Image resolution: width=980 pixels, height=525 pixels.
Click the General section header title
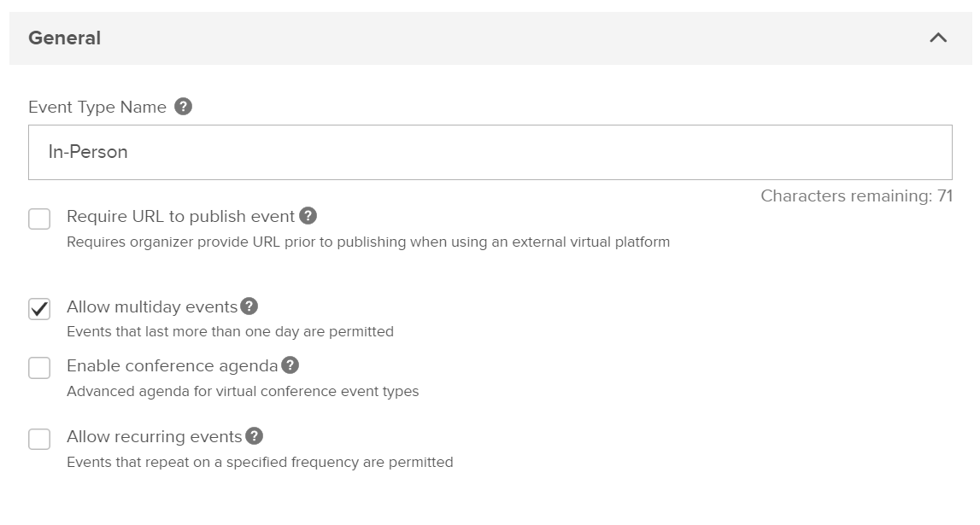[64, 38]
